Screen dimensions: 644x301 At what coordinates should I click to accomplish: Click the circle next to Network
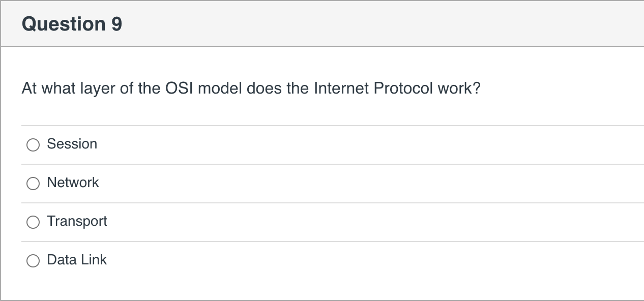coord(33,184)
